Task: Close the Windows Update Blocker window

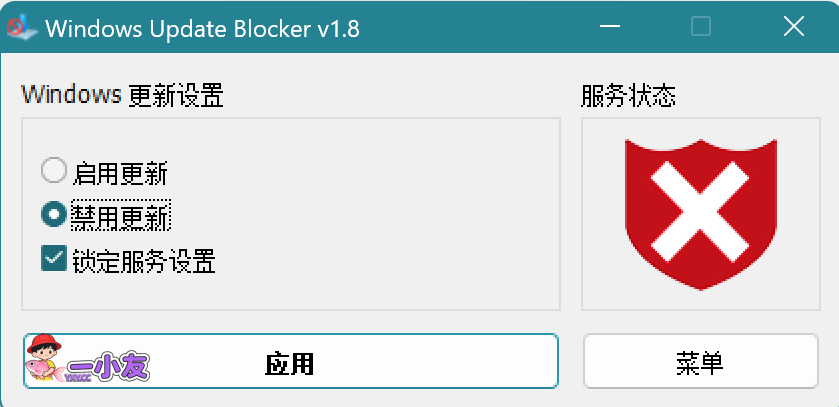Action: 793,27
